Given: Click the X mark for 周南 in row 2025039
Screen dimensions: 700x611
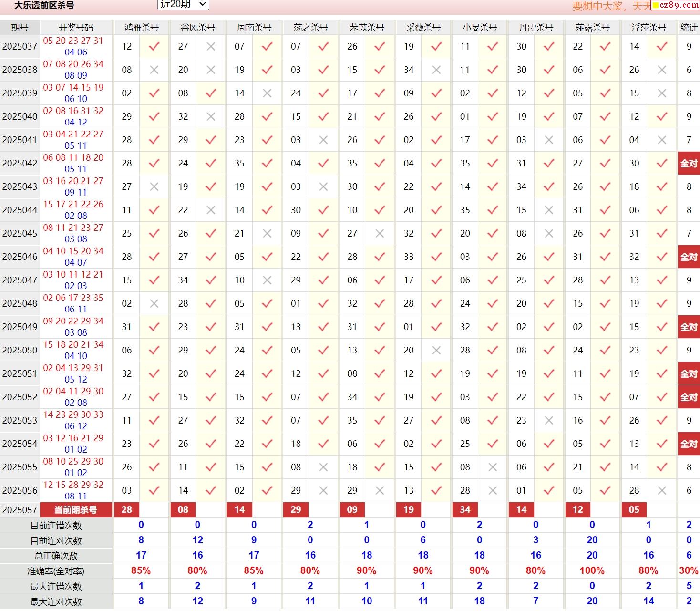Looking at the screenshot, I should (x=267, y=93).
